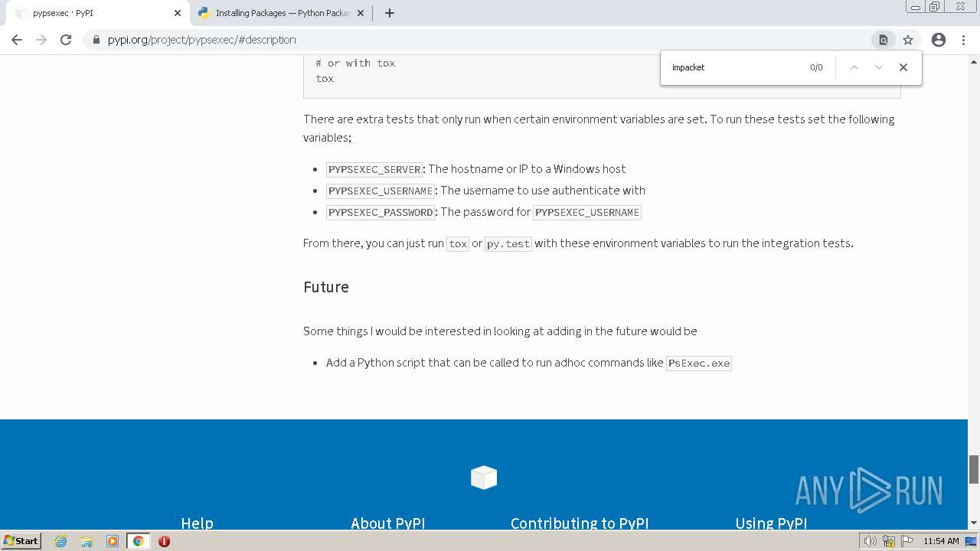Jump to previous find result
Image resolution: width=980 pixels, height=551 pixels.
854,67
